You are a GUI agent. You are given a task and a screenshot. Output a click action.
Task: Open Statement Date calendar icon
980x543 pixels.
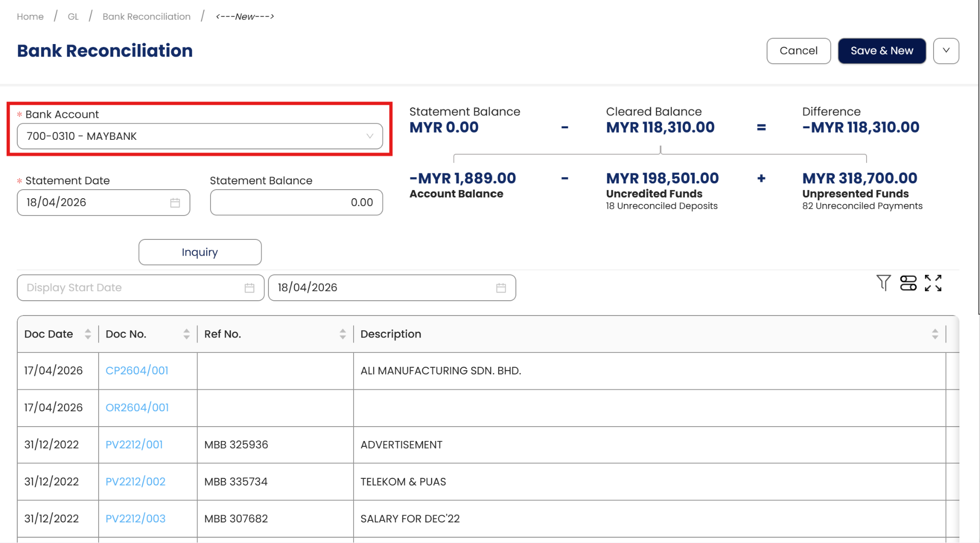click(175, 203)
